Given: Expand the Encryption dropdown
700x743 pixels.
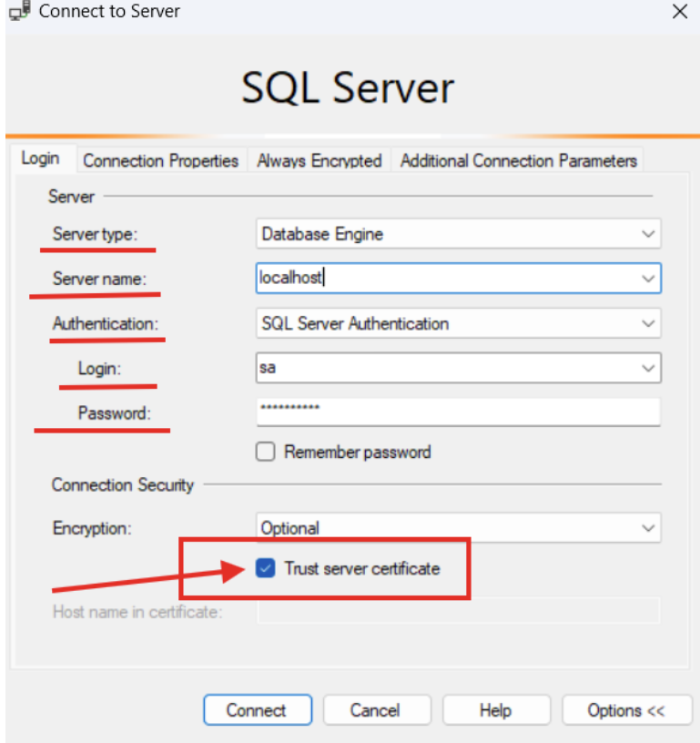Looking at the screenshot, I should coord(648,528).
